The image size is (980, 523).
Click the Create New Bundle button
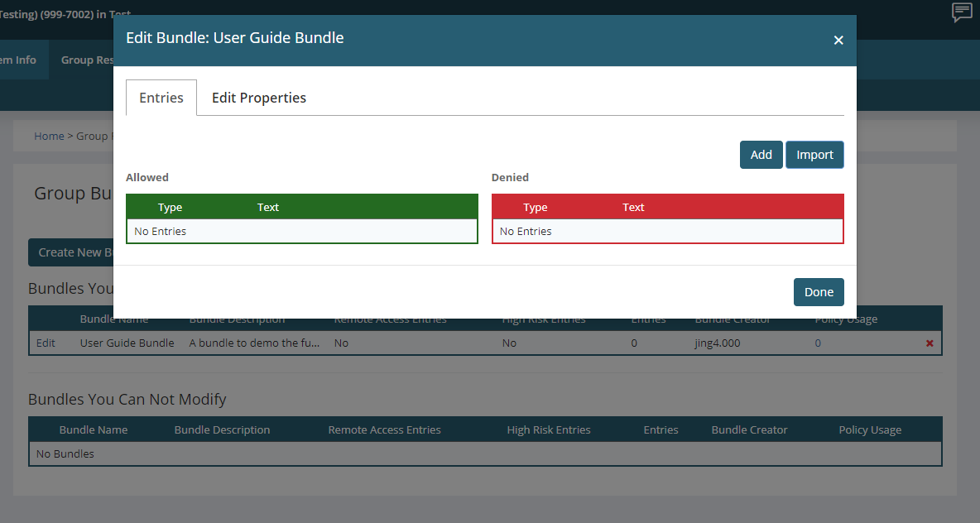pos(71,252)
